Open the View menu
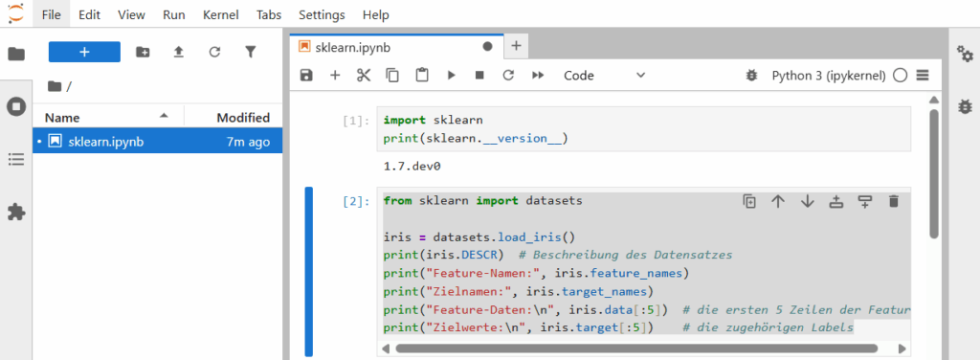Image resolution: width=980 pixels, height=360 pixels. [131, 15]
